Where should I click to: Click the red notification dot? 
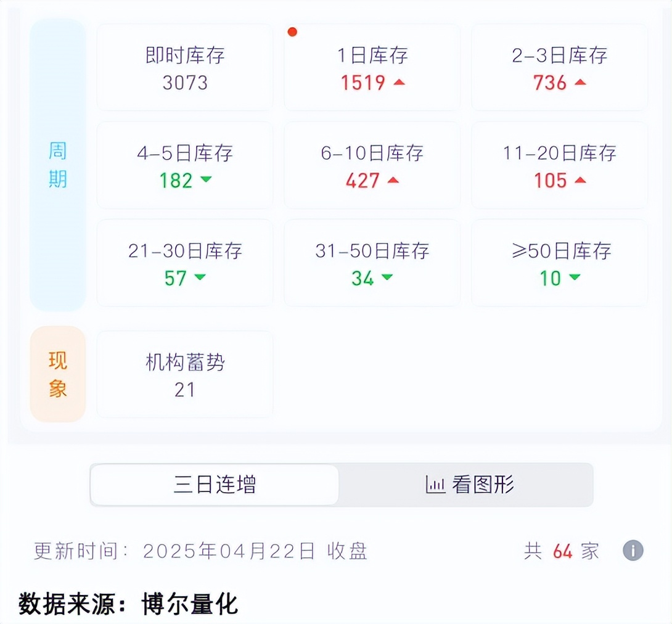[292, 31]
